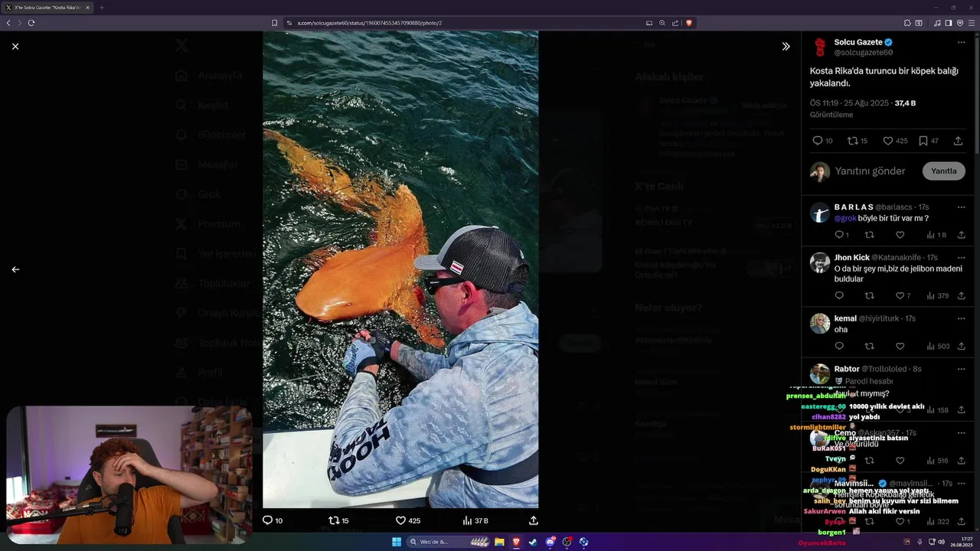Image resolution: width=980 pixels, height=551 pixels.
Task: Like the BARLAS comment
Action: coord(900,235)
